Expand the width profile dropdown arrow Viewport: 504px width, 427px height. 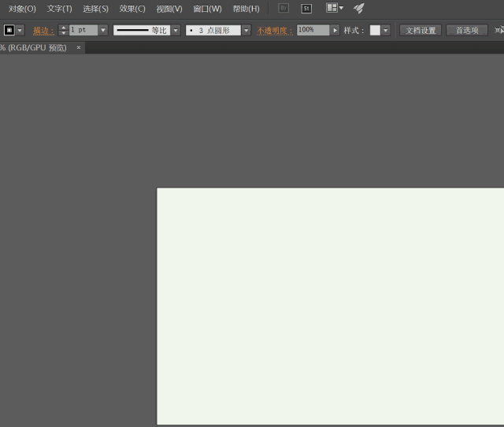point(176,30)
